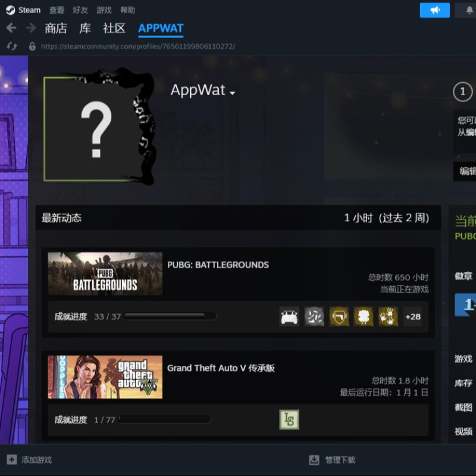Open the Steam menu
Image resolution: width=476 pixels, height=476 pixels.
[24, 10]
